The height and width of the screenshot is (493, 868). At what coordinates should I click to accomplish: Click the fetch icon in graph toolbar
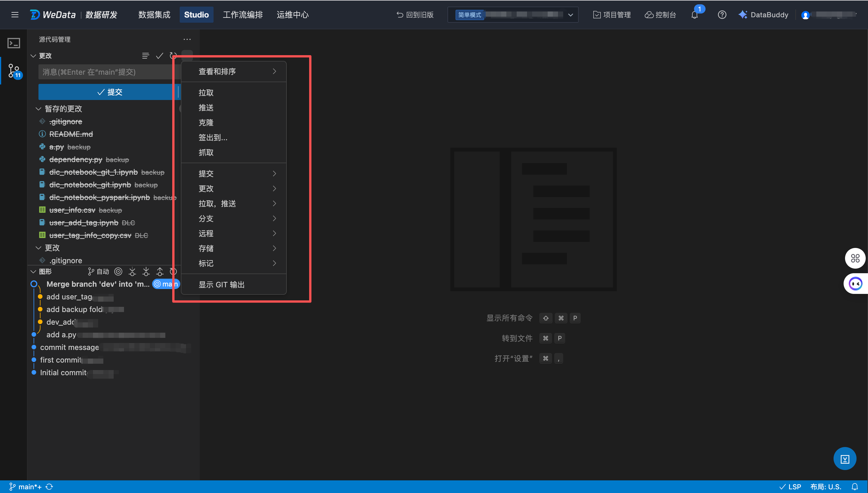(x=132, y=271)
